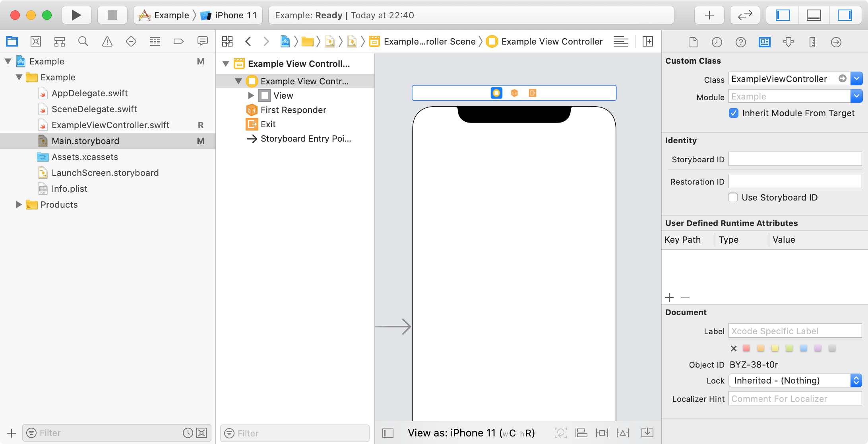Show the Symbol navigator
The width and height of the screenshot is (868, 444).
pos(60,41)
